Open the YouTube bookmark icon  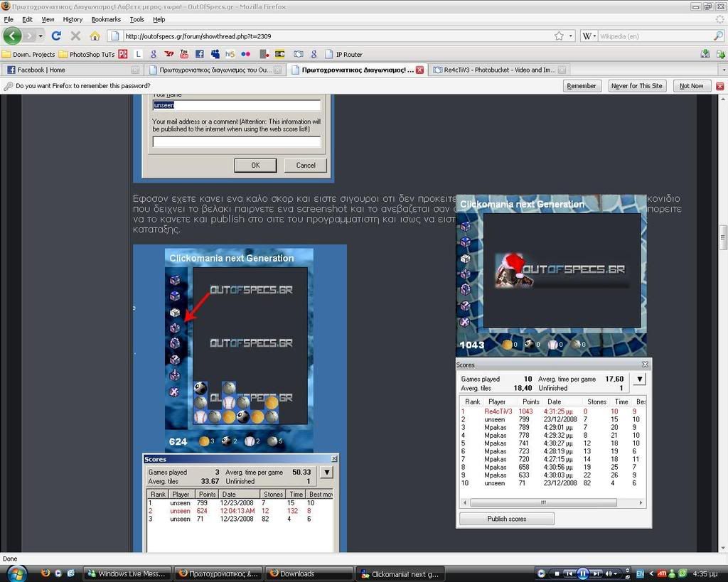184,54
